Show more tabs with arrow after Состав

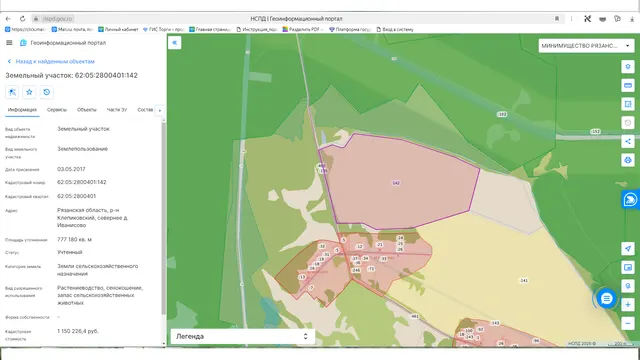coord(160,110)
